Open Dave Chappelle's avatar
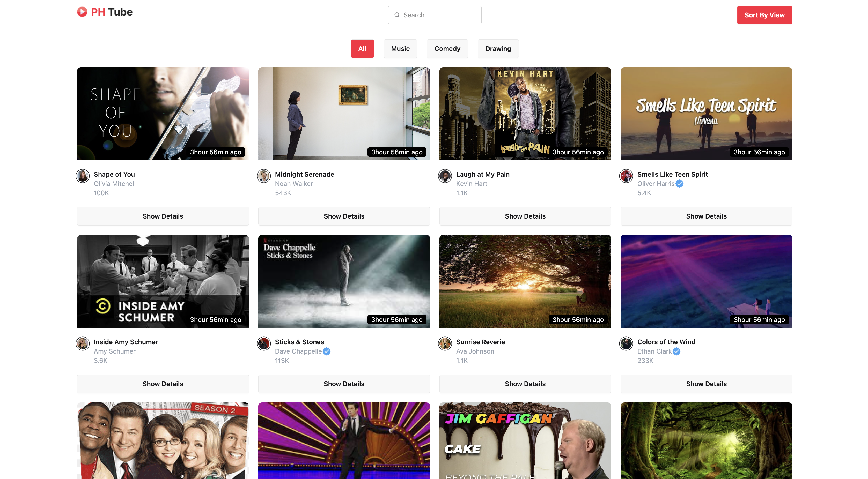 click(264, 343)
